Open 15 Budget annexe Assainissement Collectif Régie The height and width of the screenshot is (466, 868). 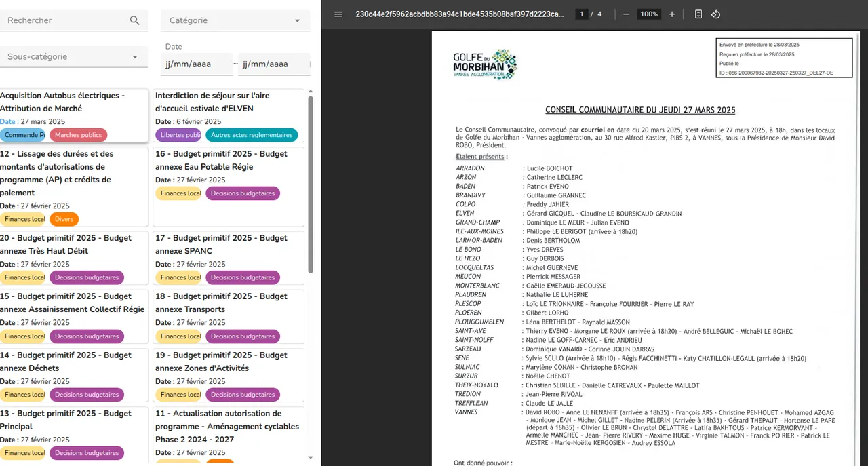[x=73, y=316]
